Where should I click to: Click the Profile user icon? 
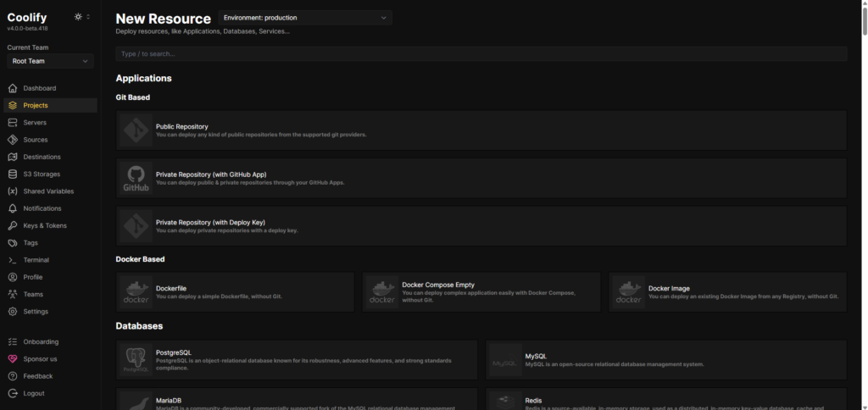(x=13, y=277)
